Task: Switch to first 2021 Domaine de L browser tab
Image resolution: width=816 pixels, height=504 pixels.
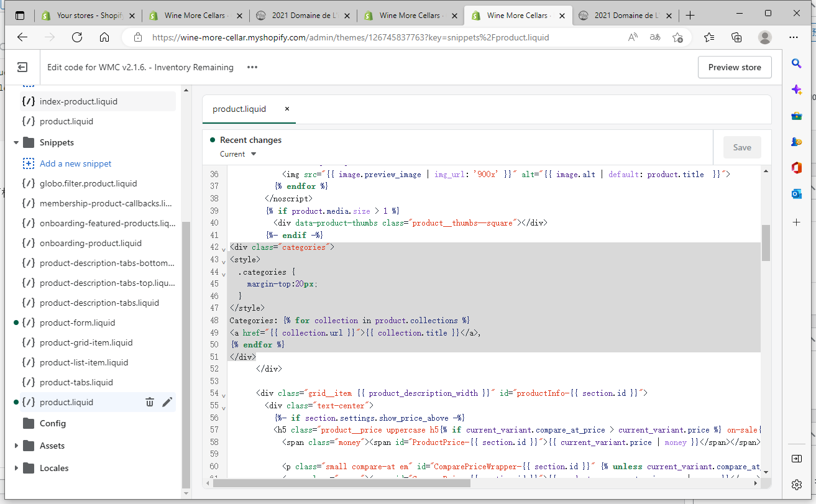Action: click(303, 16)
